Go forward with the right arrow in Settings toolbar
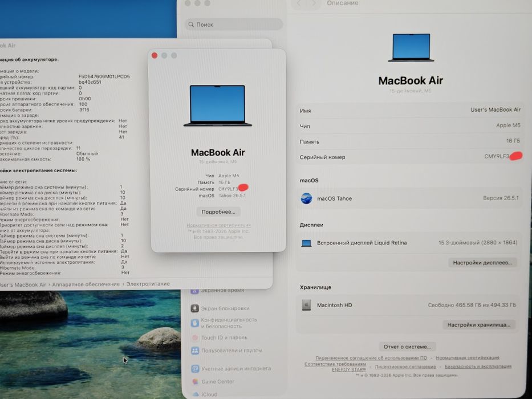This screenshot has height=399, width=532. pos(314,3)
